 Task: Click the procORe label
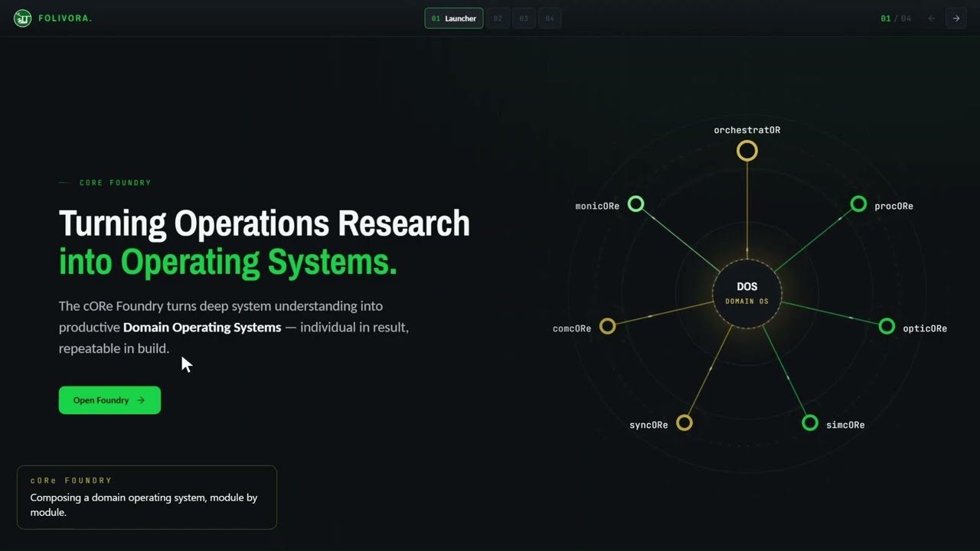[x=893, y=206]
